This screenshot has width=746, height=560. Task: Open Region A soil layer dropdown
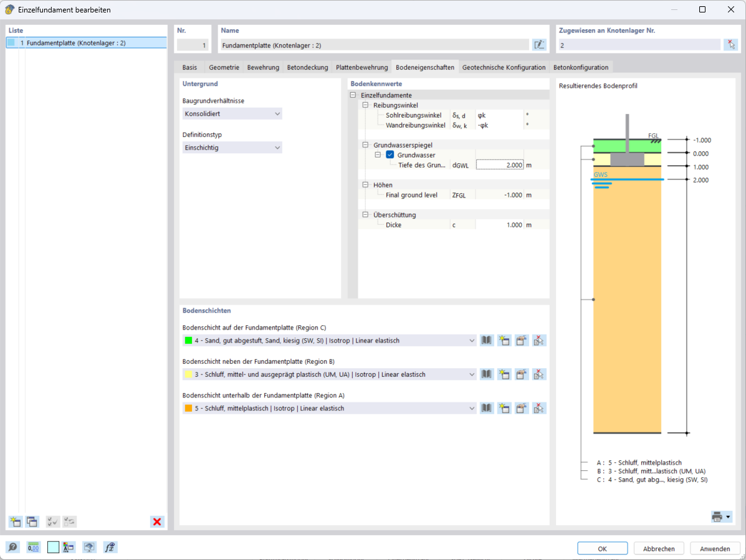click(329, 408)
